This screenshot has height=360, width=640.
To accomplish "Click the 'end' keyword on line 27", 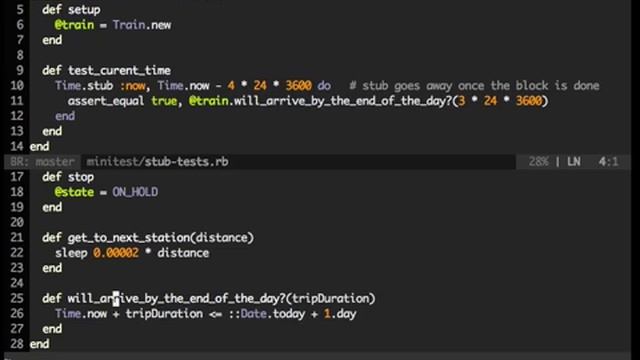I will (52, 329).
